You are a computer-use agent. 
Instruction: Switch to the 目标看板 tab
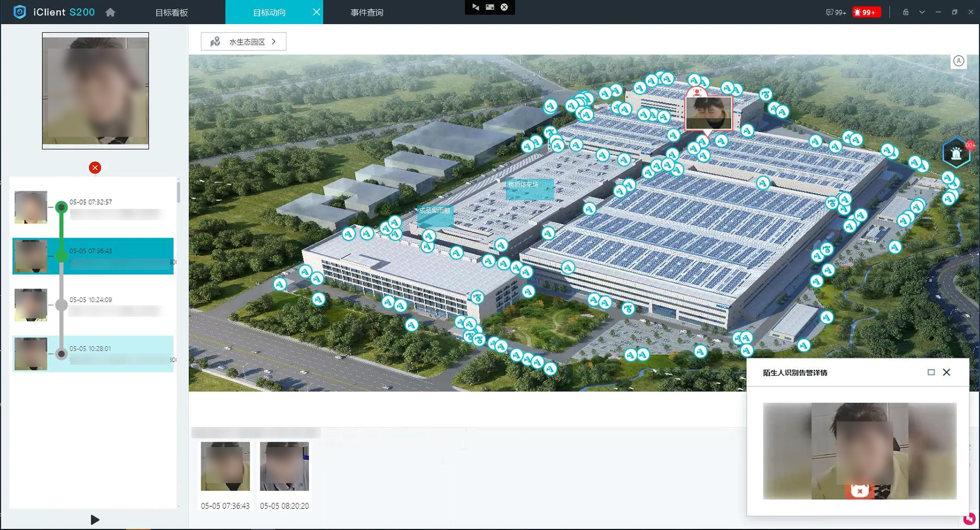point(171,12)
